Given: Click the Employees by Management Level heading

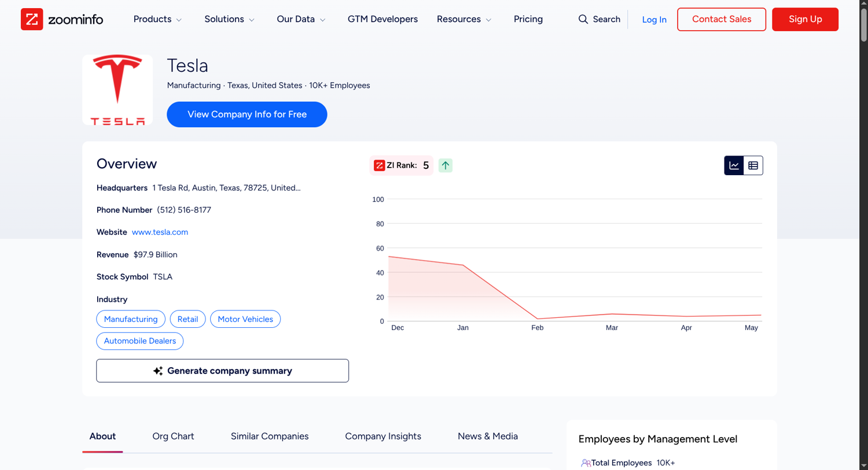Looking at the screenshot, I should point(658,439).
